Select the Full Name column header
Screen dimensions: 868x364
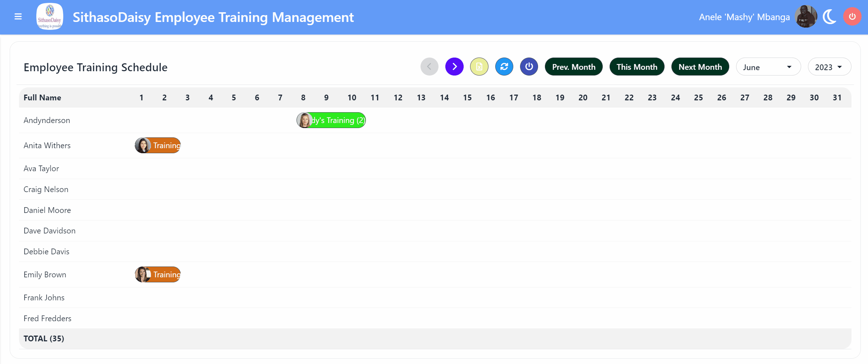[x=42, y=97]
